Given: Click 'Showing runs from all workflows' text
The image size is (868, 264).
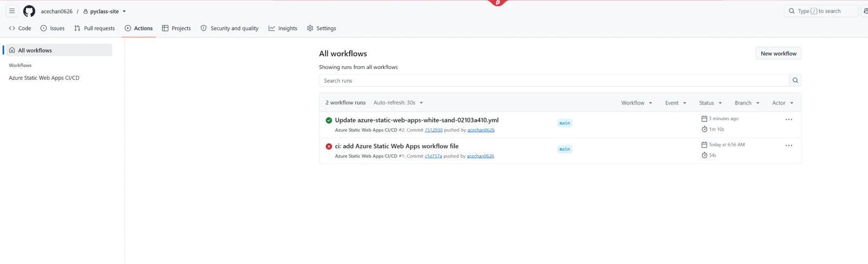Looking at the screenshot, I should [358, 67].
